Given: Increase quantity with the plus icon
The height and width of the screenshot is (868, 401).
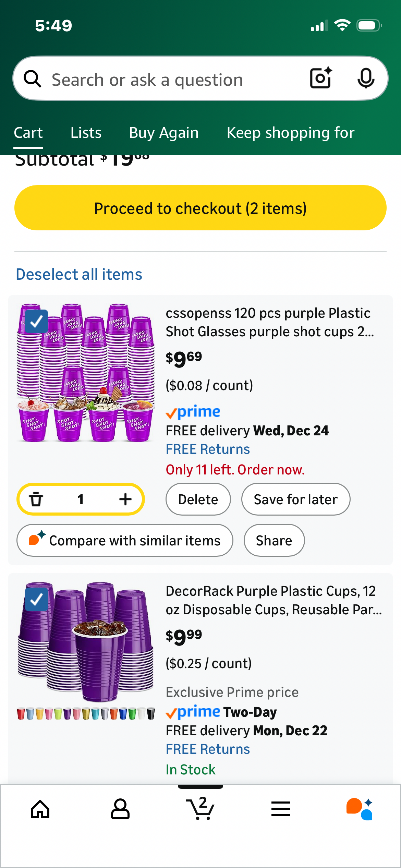Looking at the screenshot, I should pos(125,499).
